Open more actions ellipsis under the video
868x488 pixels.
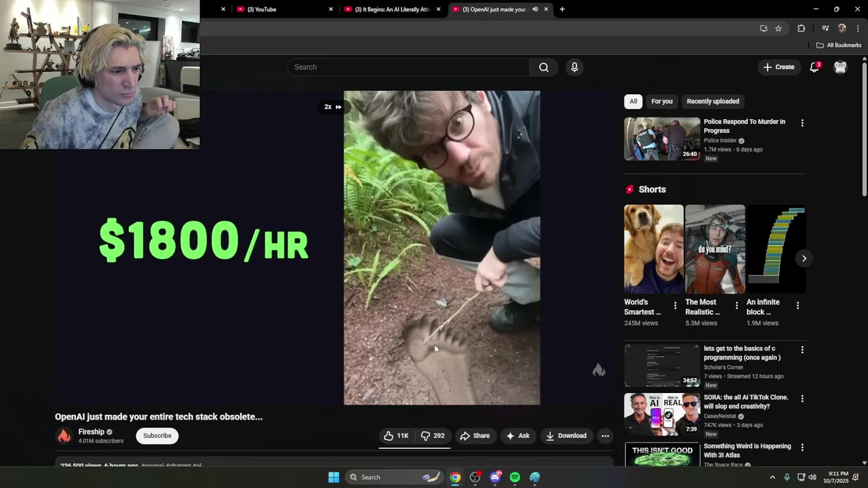pyautogui.click(x=605, y=436)
